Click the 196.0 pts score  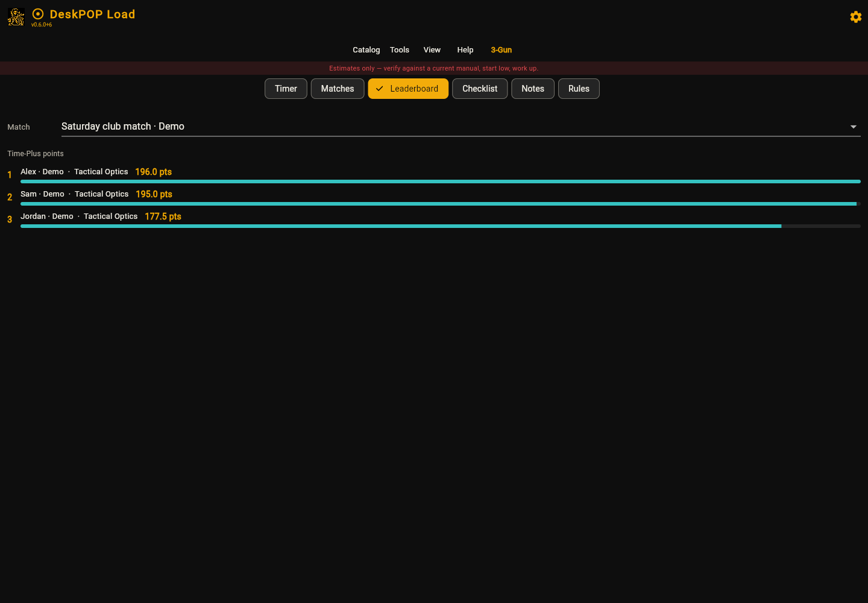coord(154,172)
